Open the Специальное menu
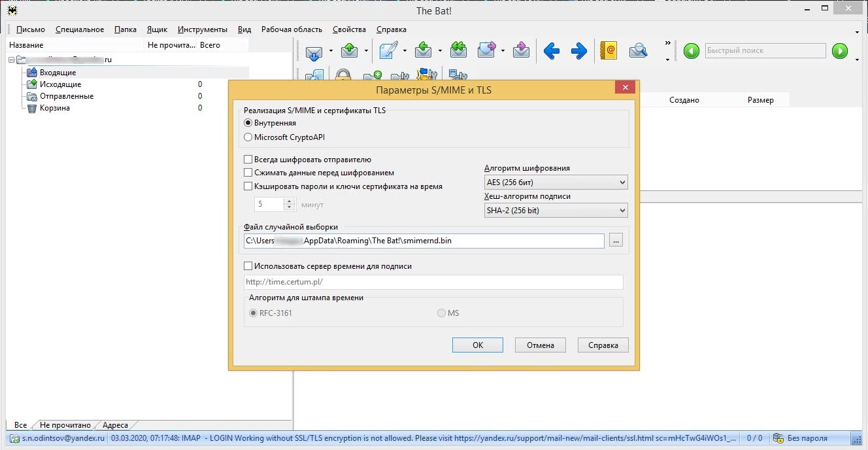 click(80, 29)
